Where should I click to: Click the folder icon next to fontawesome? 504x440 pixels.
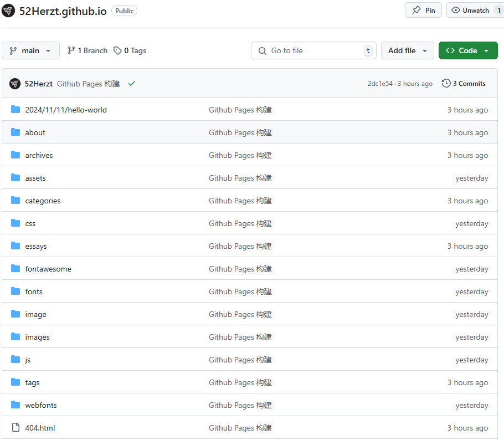coord(16,269)
